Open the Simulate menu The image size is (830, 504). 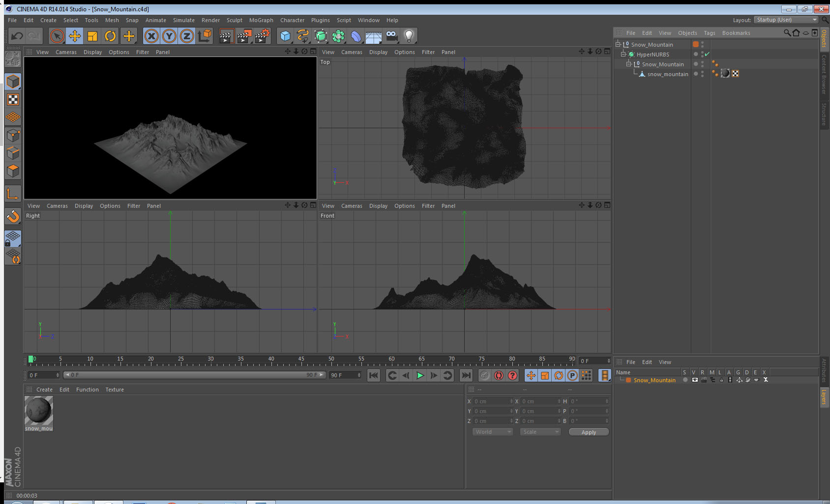coord(183,20)
